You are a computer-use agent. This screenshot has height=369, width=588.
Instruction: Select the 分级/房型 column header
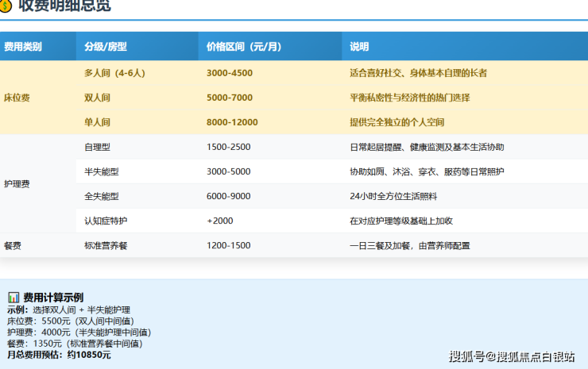(106, 47)
